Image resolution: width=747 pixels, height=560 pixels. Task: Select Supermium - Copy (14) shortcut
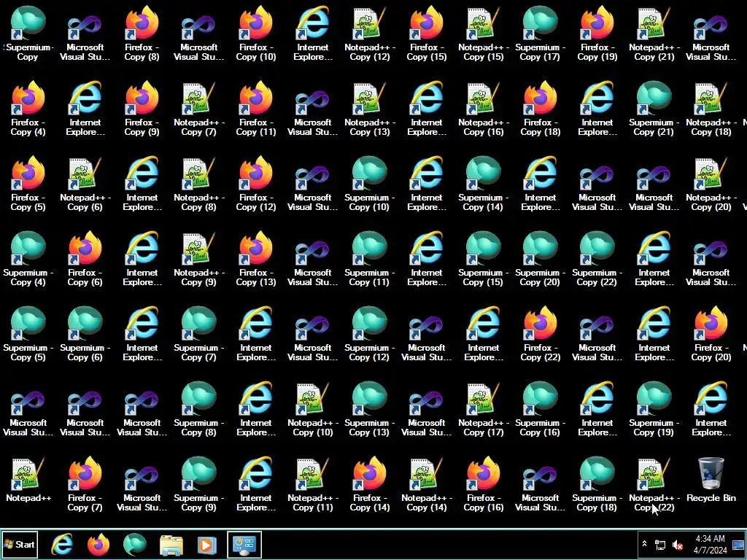click(483, 183)
